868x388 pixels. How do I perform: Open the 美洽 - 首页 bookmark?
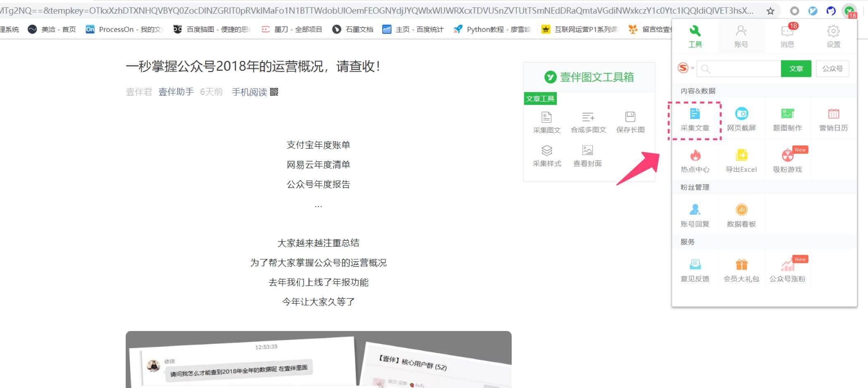52,29
